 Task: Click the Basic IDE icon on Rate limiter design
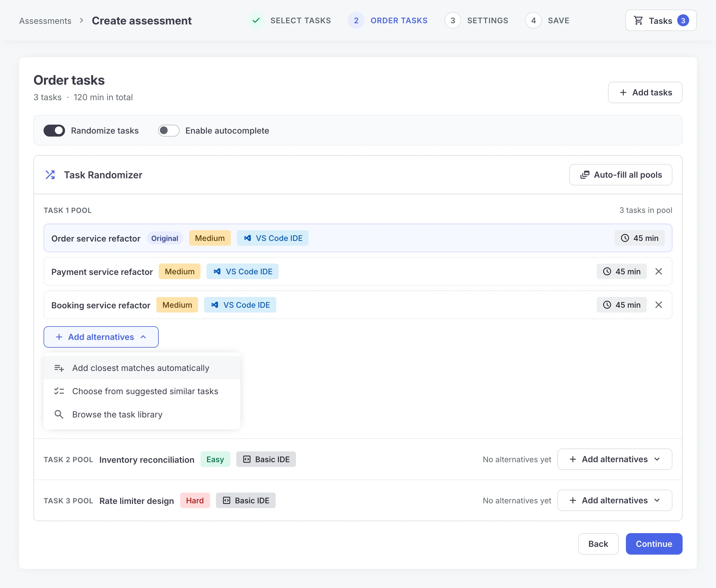(227, 501)
